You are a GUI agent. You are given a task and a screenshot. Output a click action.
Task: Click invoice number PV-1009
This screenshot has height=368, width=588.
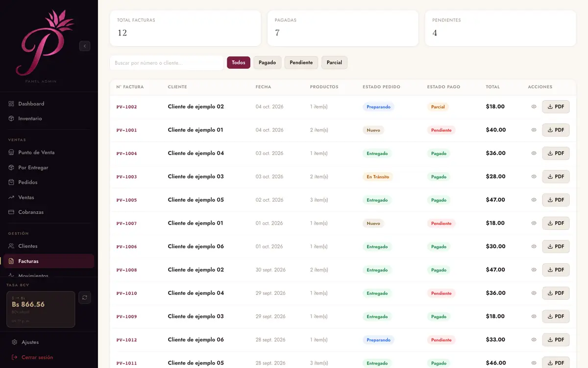(x=127, y=316)
